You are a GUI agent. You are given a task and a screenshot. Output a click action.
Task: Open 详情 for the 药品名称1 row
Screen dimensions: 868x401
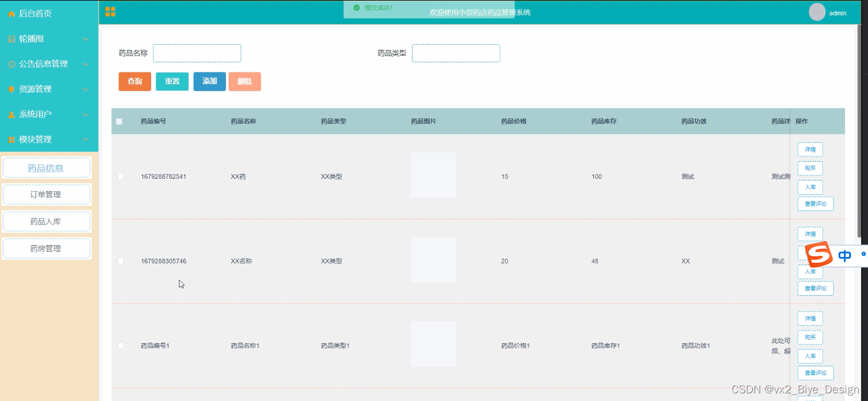click(810, 319)
